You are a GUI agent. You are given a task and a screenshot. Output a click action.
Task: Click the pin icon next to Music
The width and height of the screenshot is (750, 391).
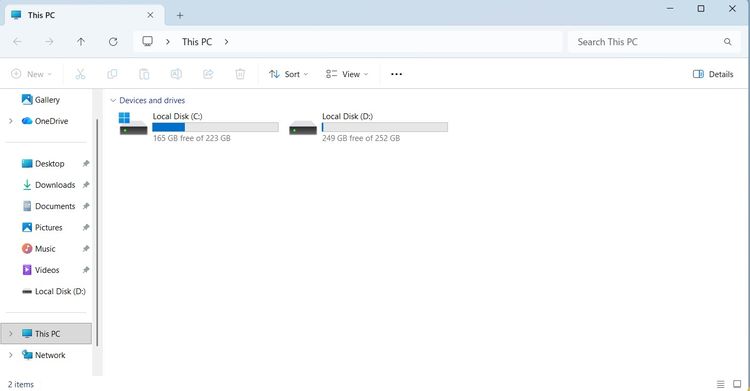pyautogui.click(x=86, y=249)
